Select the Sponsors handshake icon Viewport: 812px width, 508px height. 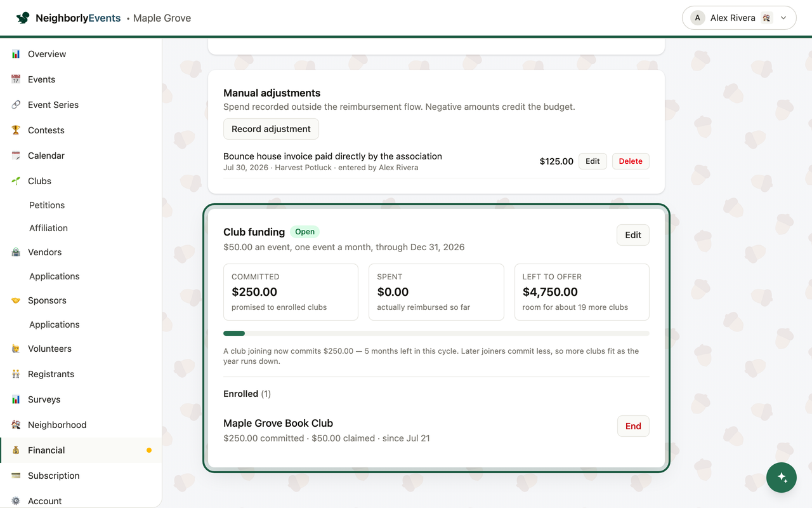(x=16, y=300)
